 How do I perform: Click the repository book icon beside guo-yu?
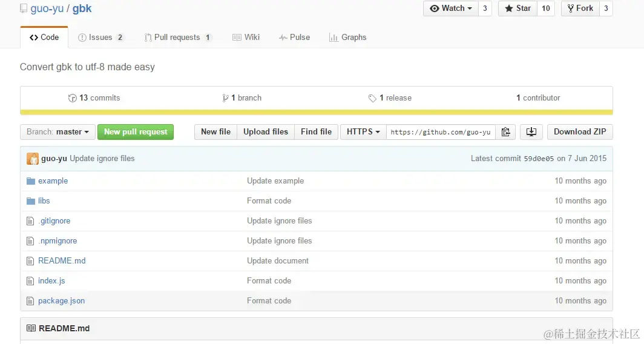pos(24,8)
